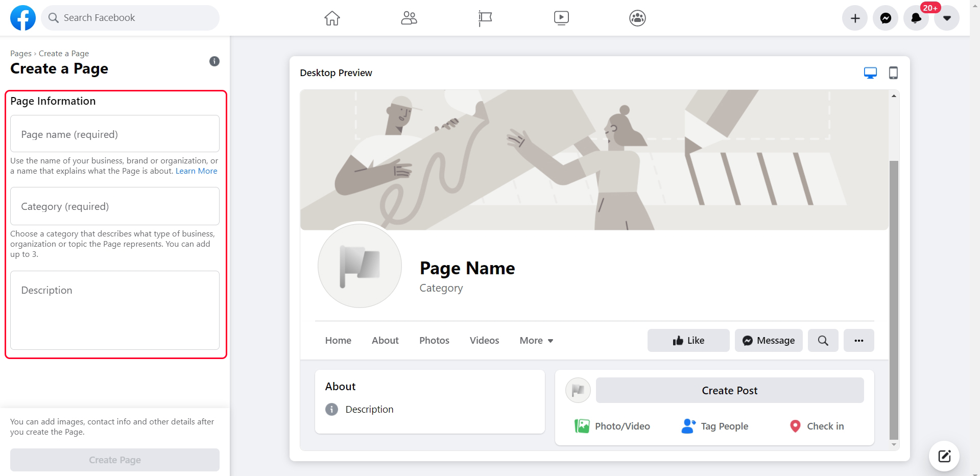Open Watch via the video icon
This screenshot has height=476, width=980.
(561, 17)
